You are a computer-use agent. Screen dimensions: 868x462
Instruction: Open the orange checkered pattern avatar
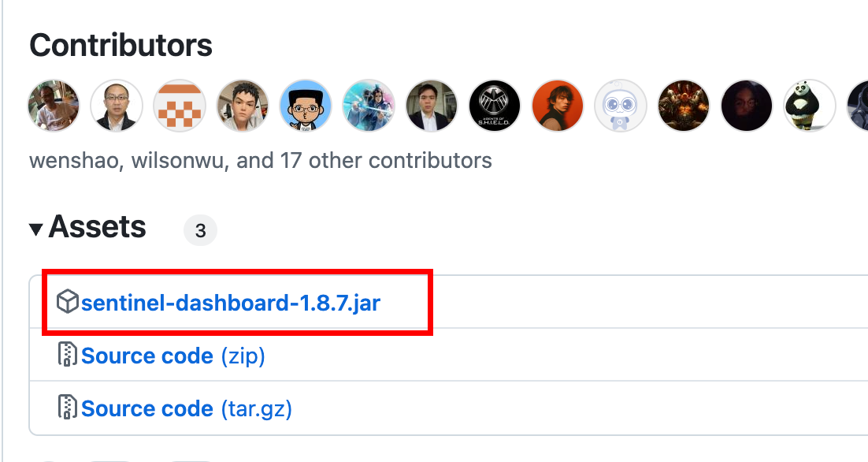[180, 106]
